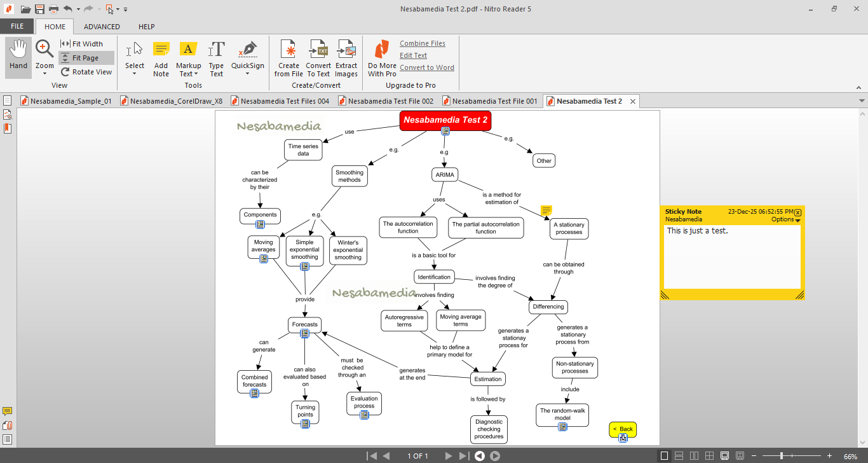
Task: Open the Nesabamedia_Sample_01 document tab
Action: 66,101
